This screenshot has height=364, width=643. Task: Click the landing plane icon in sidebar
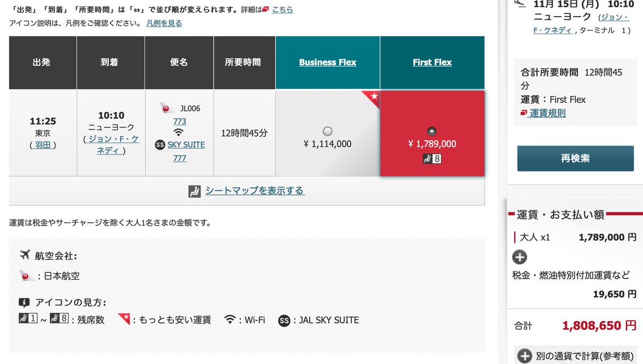coord(519,3)
